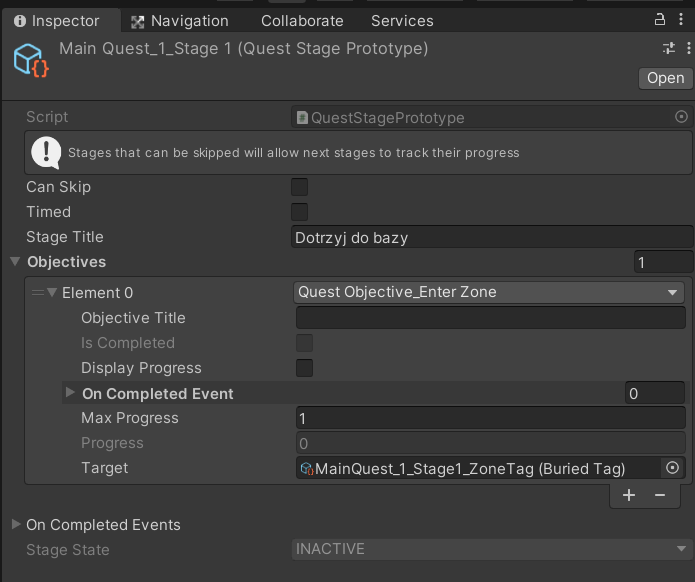Screen dimensions: 695x582
Task: Toggle the Inspector lock icon
Action: point(660,20)
